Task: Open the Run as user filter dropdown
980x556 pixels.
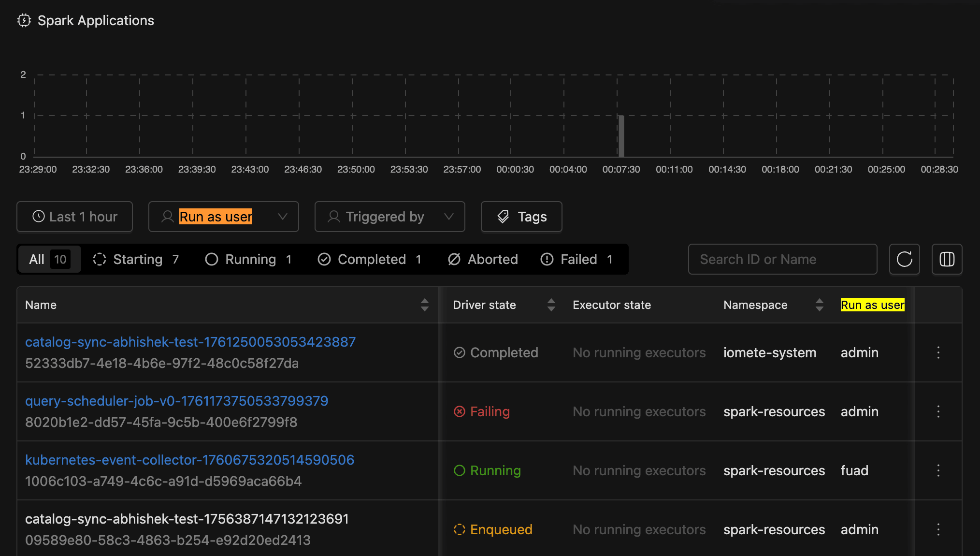Action: tap(223, 217)
